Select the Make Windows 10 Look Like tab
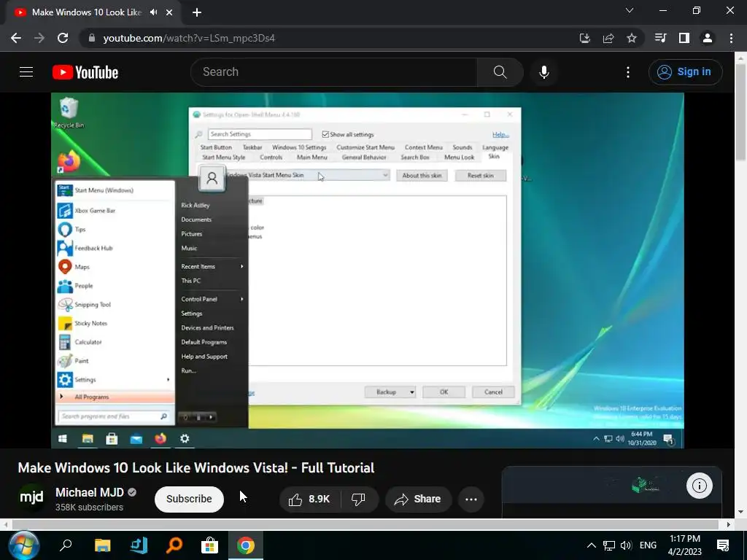 (87, 12)
